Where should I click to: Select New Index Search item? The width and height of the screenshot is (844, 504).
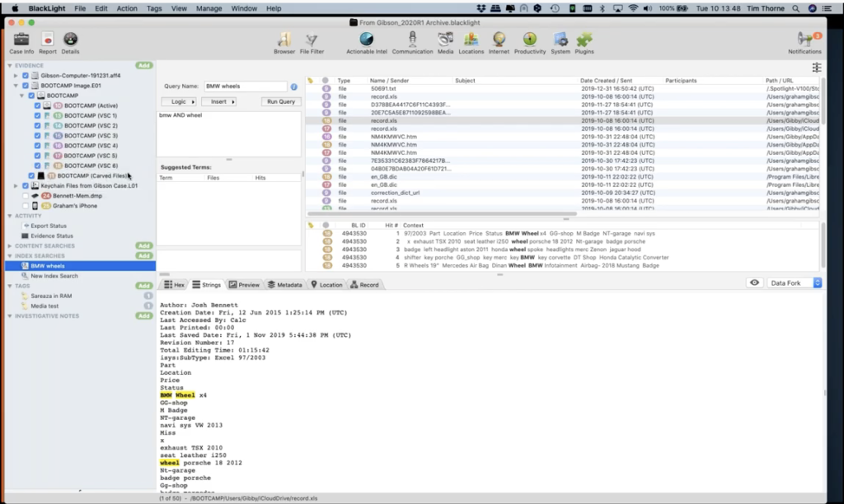click(x=54, y=276)
